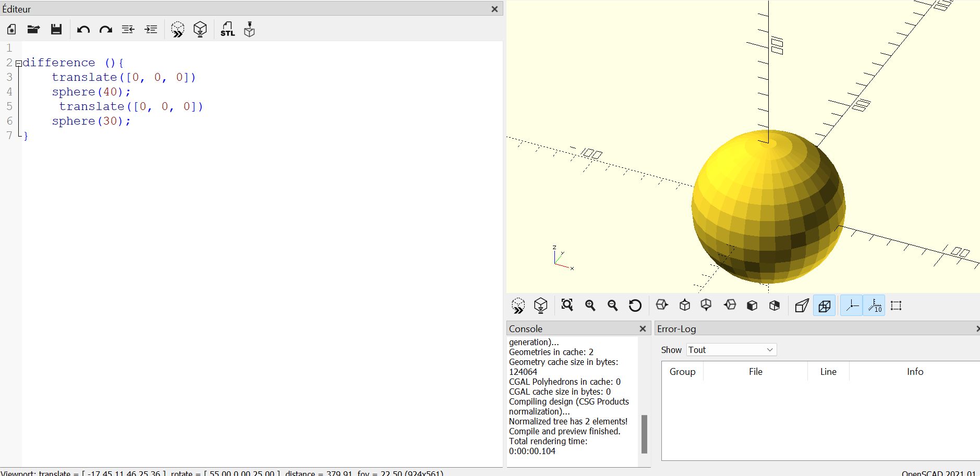This screenshot has height=476, width=980.
Task: Switch to the Back view
Action: pyautogui.click(x=775, y=306)
